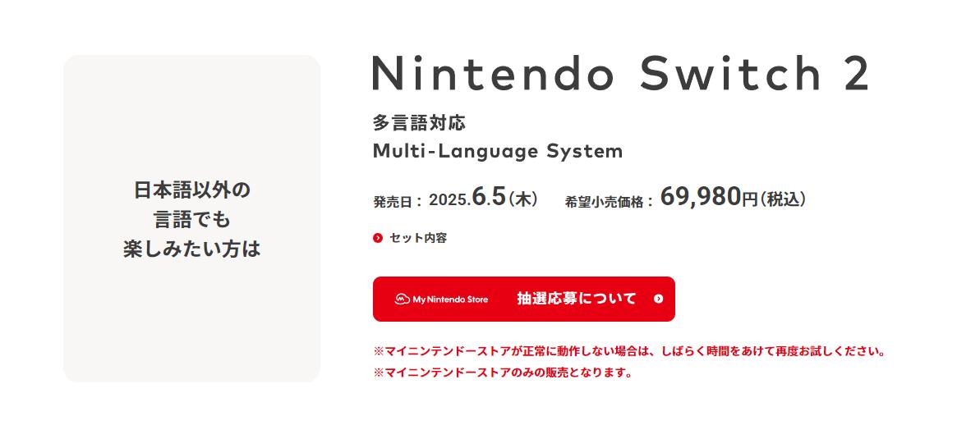Click the 希望小売価格 label
The width and height of the screenshot is (980, 439).
(x=609, y=201)
